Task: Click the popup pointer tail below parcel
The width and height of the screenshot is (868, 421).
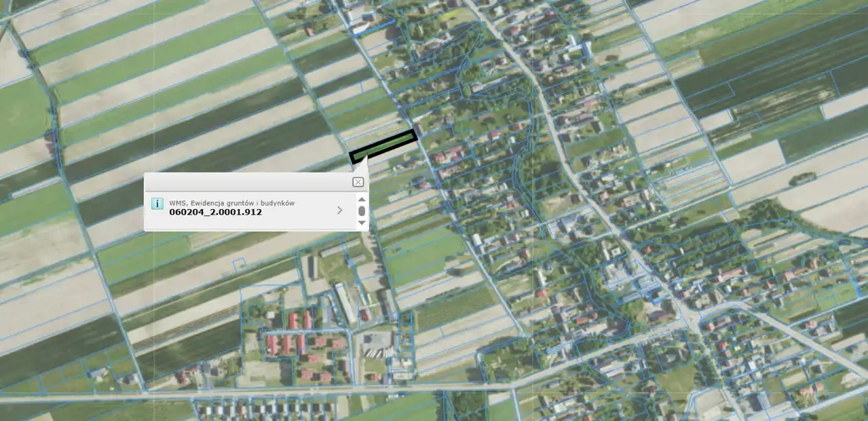Action: pyautogui.click(x=360, y=165)
